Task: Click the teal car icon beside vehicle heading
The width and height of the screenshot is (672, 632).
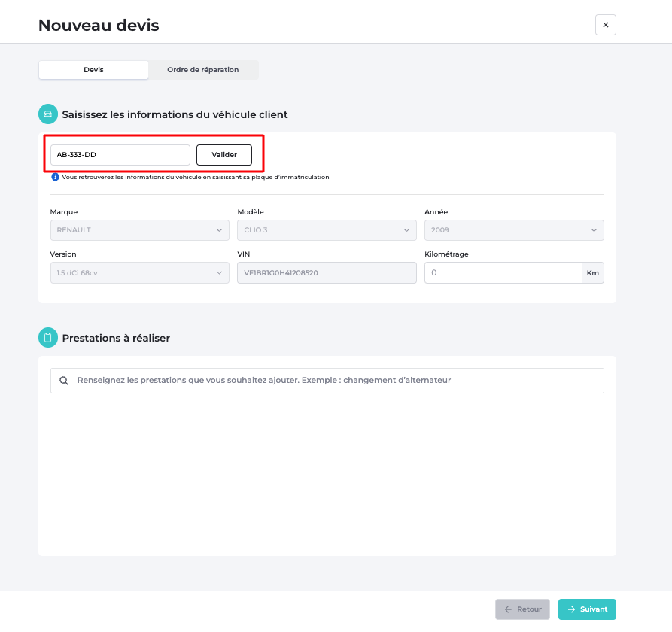Action: point(48,114)
